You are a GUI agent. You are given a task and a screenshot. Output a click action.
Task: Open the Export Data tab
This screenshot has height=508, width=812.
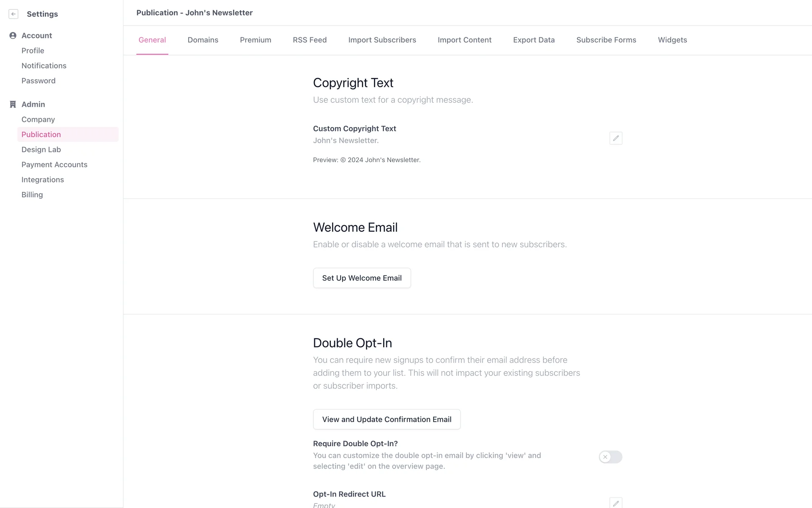coord(534,40)
